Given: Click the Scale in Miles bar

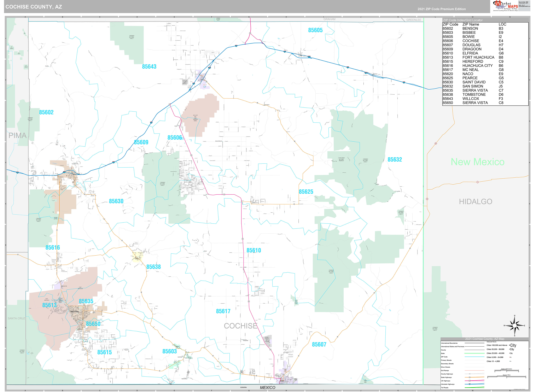Looking at the screenshot, I should point(506,377).
